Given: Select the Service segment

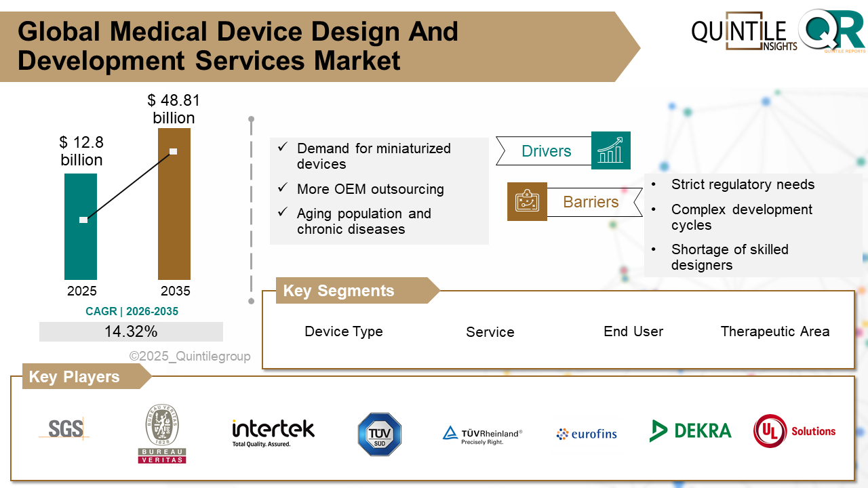Looking at the screenshot, I should click(x=490, y=332).
